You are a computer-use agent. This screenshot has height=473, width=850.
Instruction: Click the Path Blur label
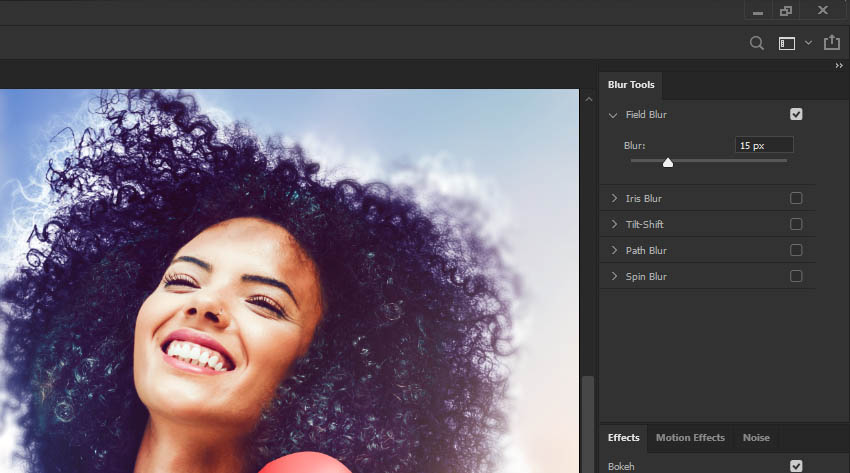tap(646, 251)
